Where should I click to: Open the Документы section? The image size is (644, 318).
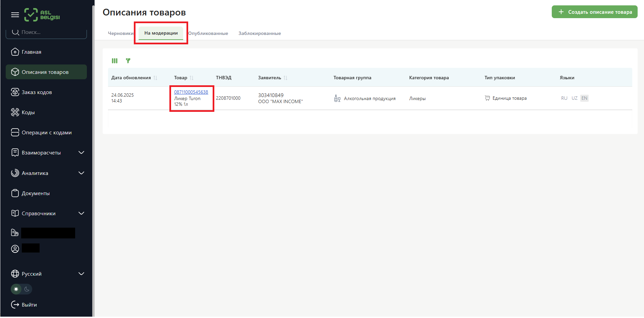point(36,193)
